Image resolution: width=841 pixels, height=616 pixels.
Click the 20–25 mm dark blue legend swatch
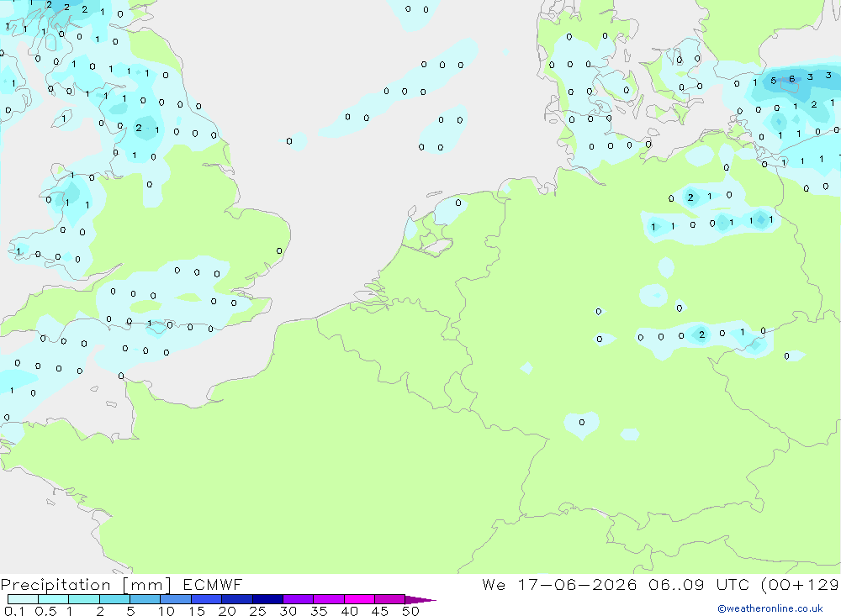coord(236,599)
